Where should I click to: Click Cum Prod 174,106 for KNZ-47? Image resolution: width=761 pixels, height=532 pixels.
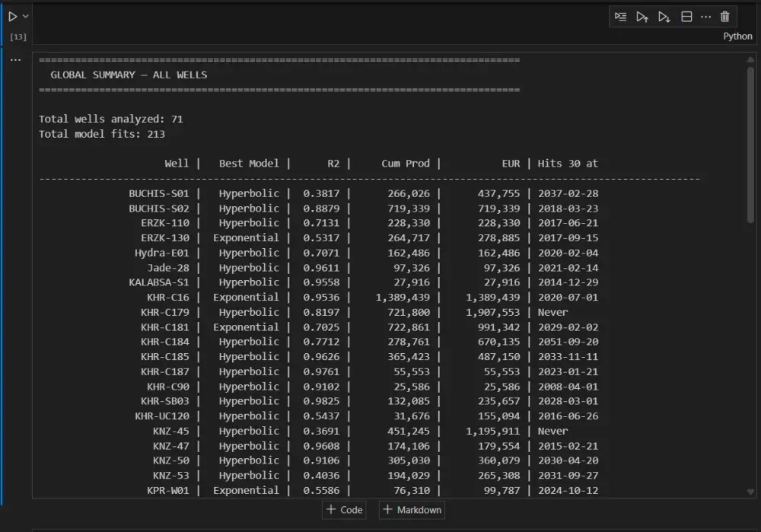(x=409, y=446)
